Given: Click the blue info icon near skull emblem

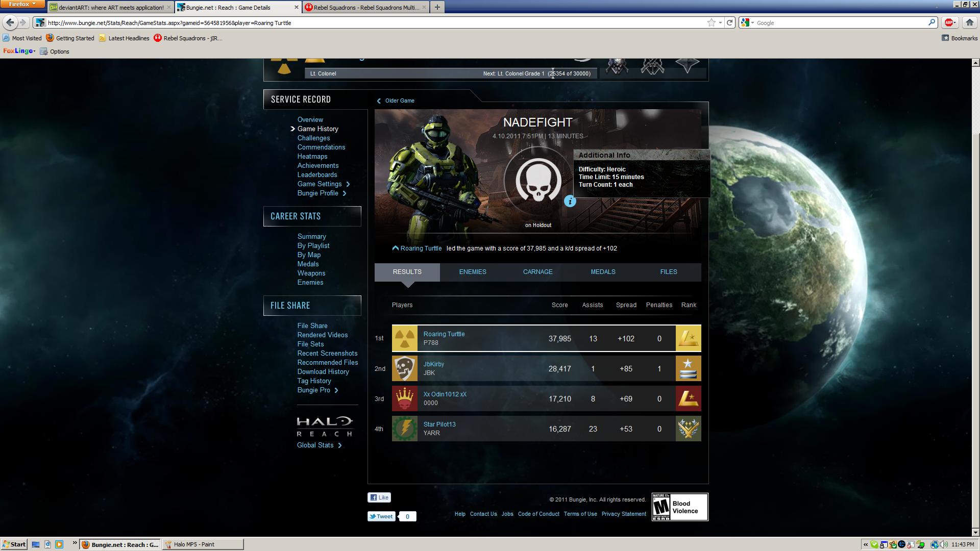Looking at the screenshot, I should 570,202.
